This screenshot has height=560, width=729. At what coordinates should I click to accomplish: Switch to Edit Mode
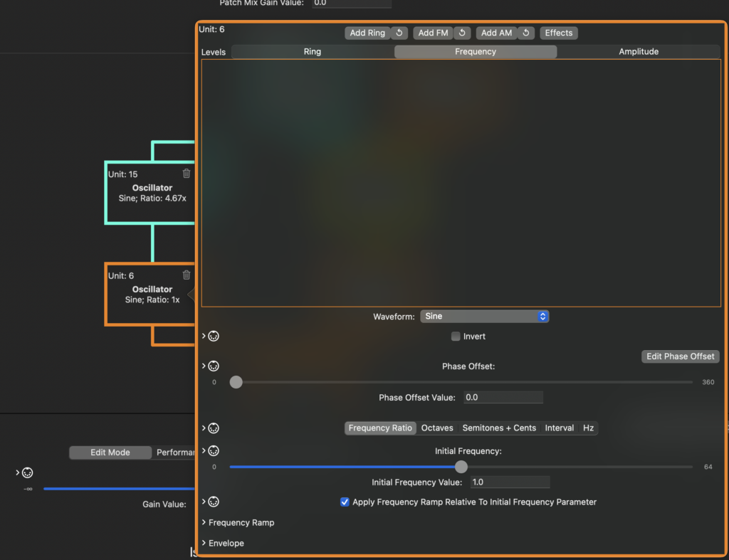(110, 453)
